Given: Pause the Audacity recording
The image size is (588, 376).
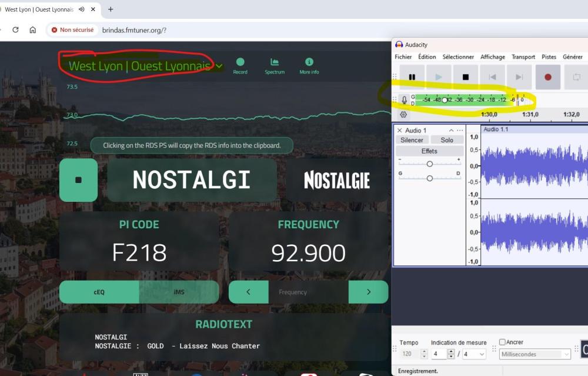Looking at the screenshot, I should click(x=412, y=77).
